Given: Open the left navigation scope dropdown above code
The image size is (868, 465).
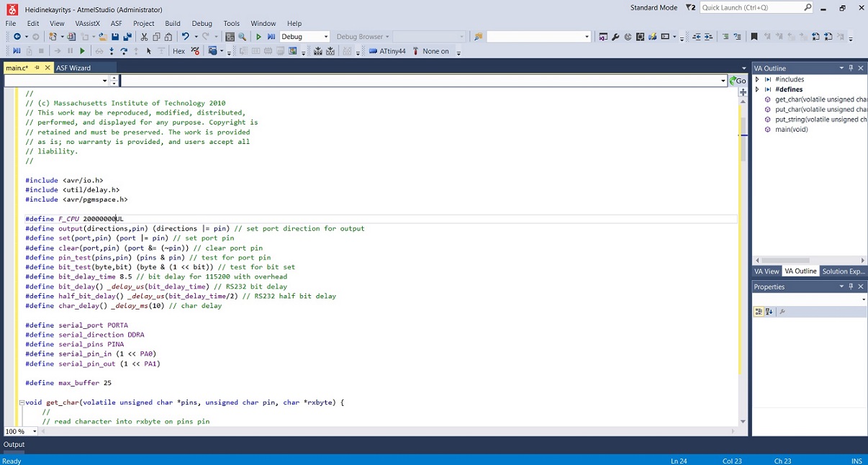Looking at the screenshot, I should click(105, 81).
